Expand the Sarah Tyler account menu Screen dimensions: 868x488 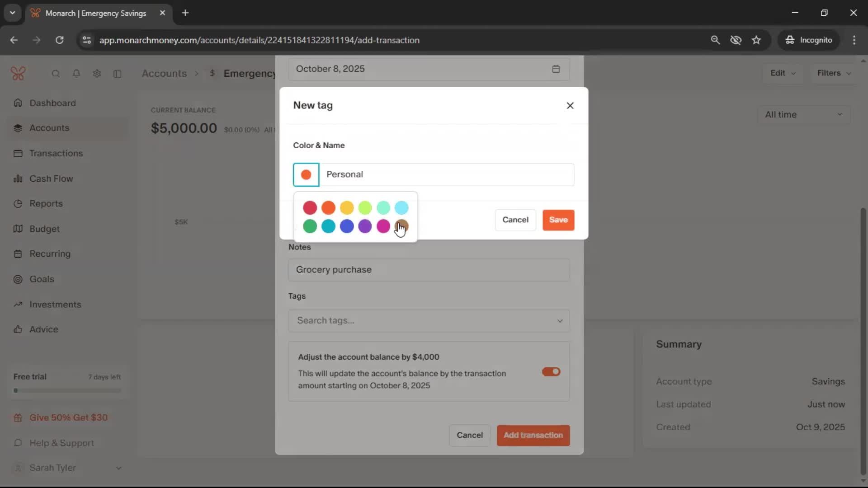point(118,468)
